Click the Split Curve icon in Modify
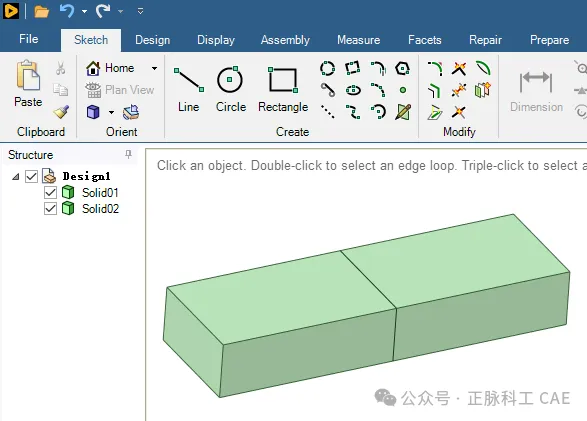 pyautogui.click(x=459, y=90)
